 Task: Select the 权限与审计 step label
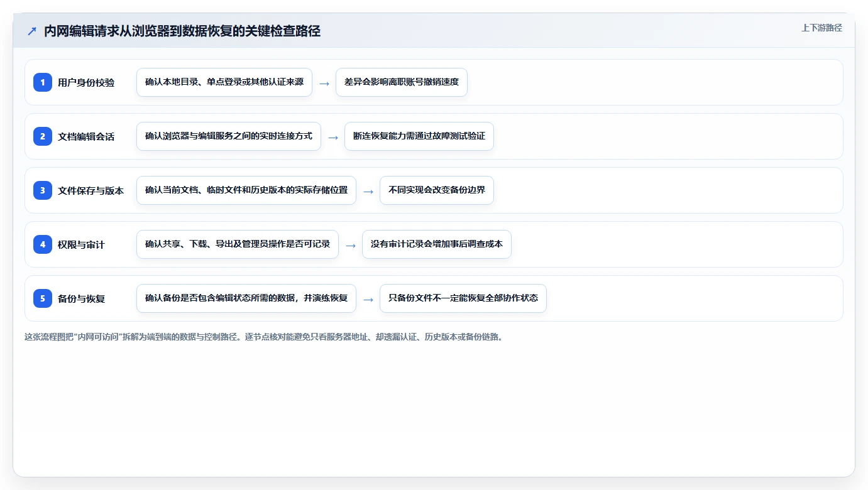click(81, 244)
